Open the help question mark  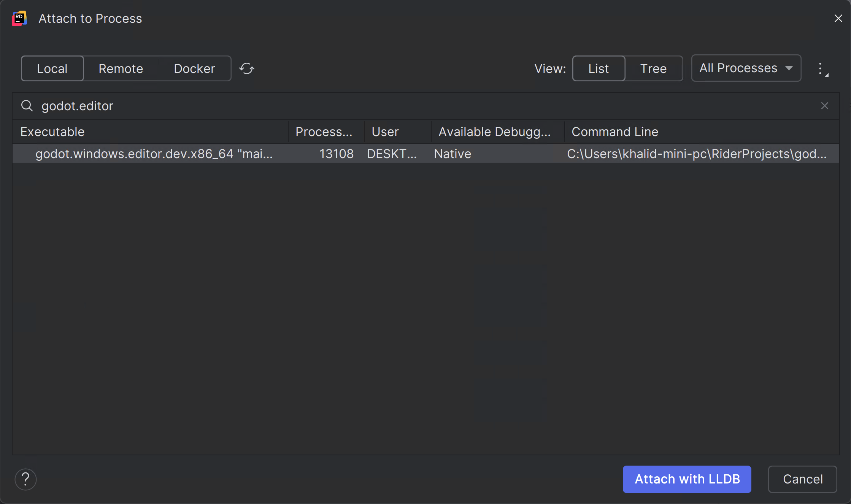coord(25,479)
